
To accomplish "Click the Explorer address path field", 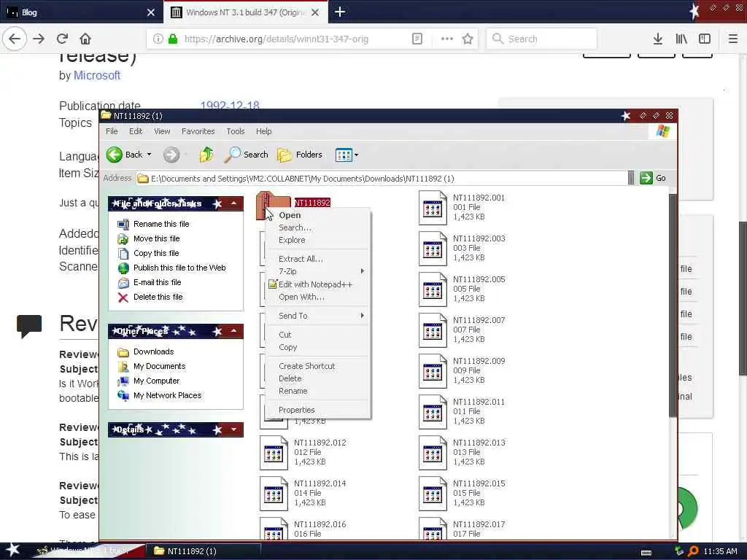I will coord(381,178).
